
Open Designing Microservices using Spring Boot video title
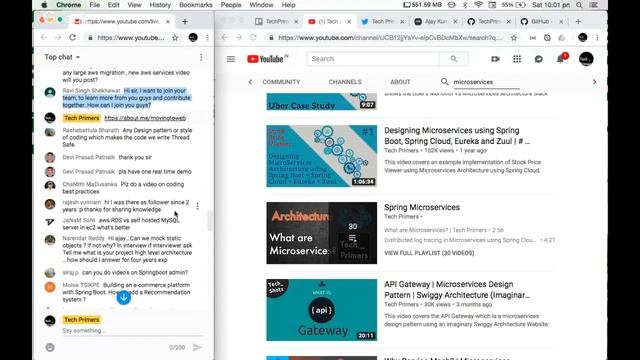coord(457,136)
